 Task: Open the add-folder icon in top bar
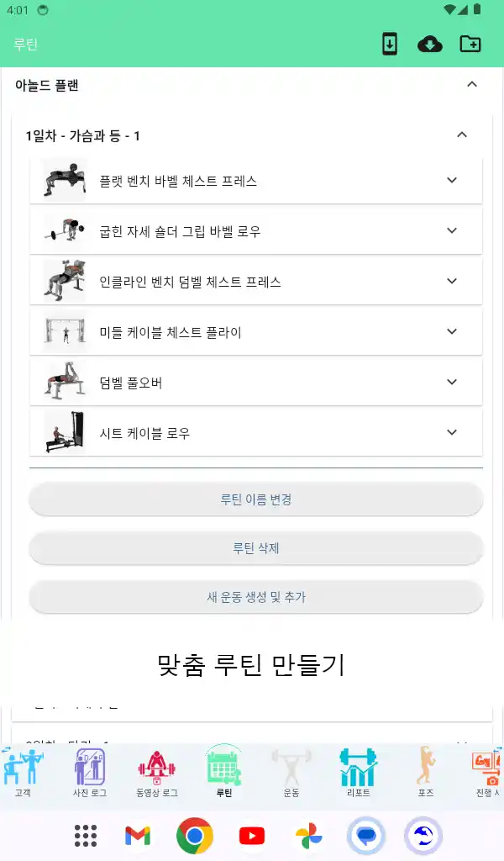point(471,43)
